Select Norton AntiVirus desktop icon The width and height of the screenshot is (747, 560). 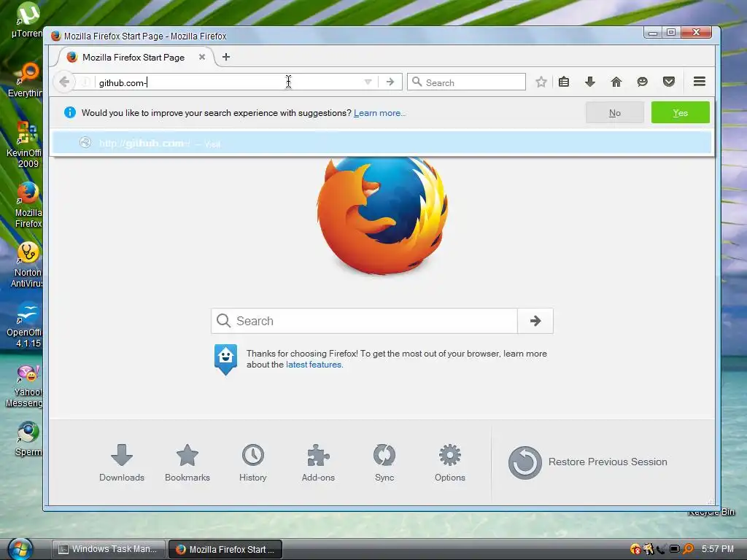27,265
